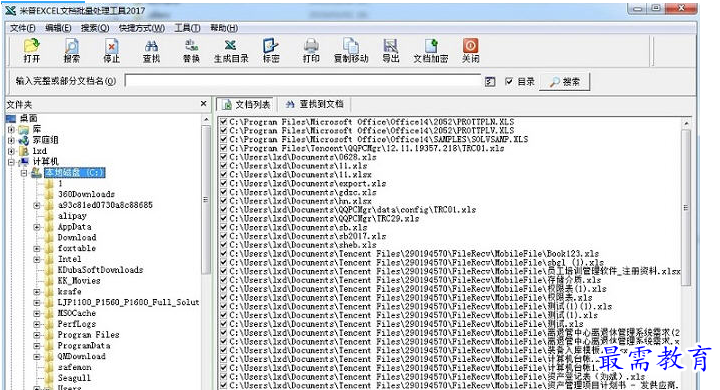Select the Seagull folder
The image size is (720, 390).
74,378
